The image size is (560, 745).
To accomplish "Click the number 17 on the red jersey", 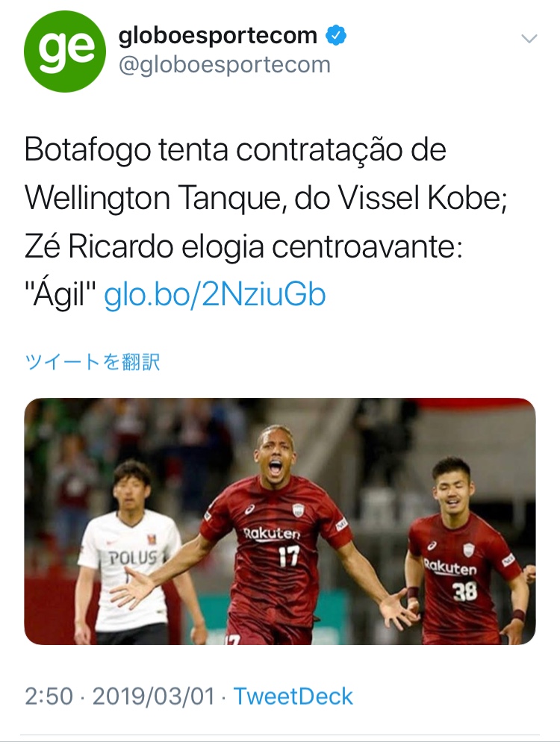I will pyautogui.click(x=288, y=555).
